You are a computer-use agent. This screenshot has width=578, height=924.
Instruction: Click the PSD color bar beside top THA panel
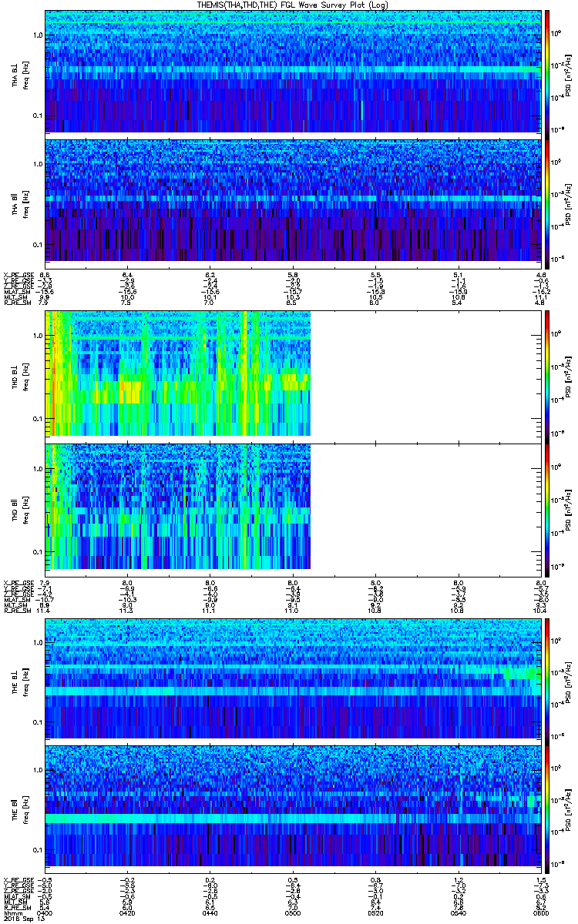point(547,72)
